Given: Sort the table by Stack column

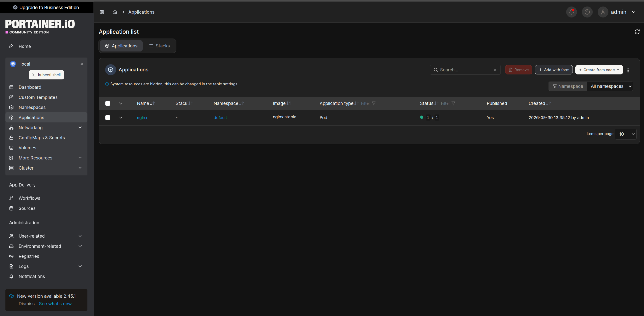Looking at the screenshot, I should (184, 103).
